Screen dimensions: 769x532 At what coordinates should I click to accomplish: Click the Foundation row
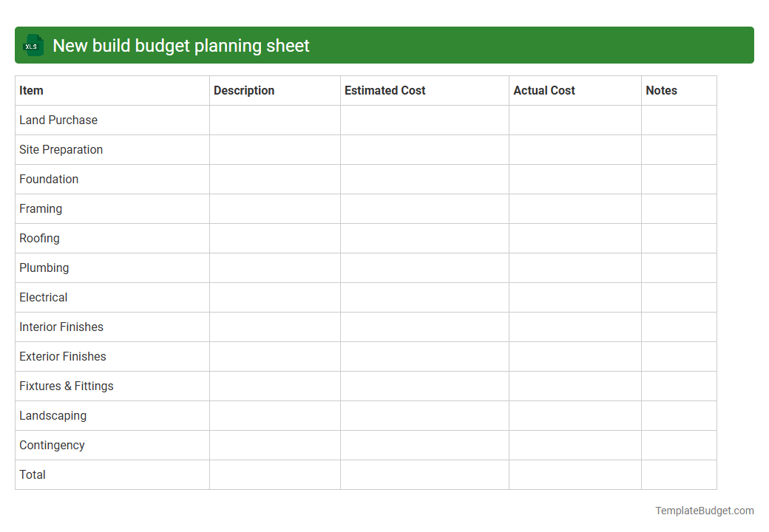click(x=49, y=179)
